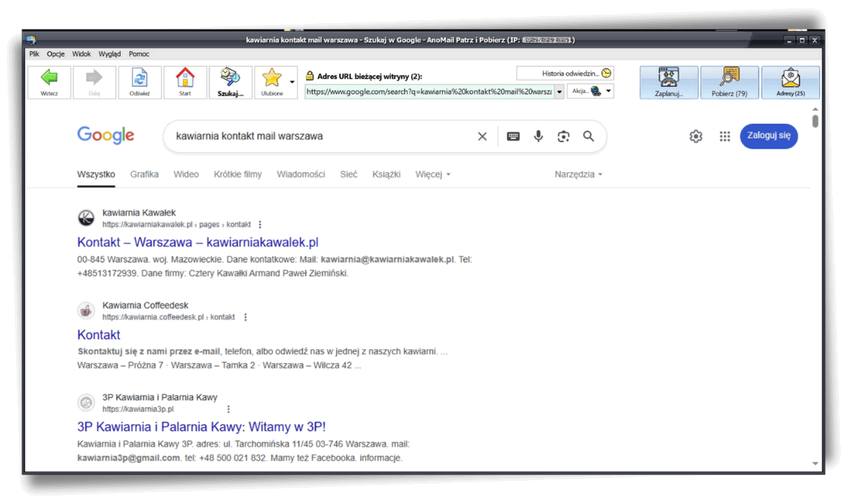Open three-dot menu for kawiarnia3p.pl result
The image size is (842, 504).
point(228,409)
